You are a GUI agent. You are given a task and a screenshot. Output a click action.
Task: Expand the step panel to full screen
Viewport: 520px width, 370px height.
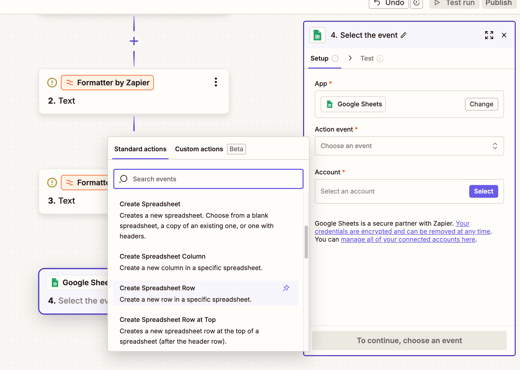click(x=489, y=35)
